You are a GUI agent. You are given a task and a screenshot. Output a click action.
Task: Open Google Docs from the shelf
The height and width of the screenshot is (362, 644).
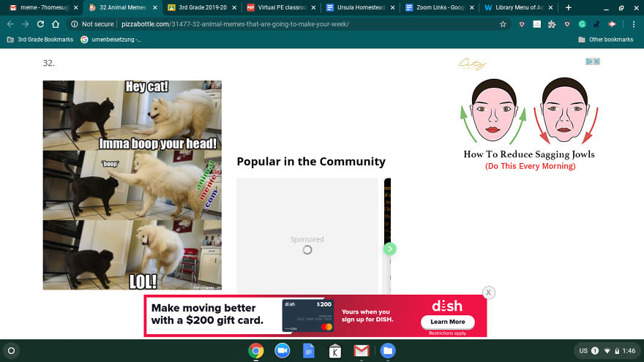pyautogui.click(x=309, y=351)
